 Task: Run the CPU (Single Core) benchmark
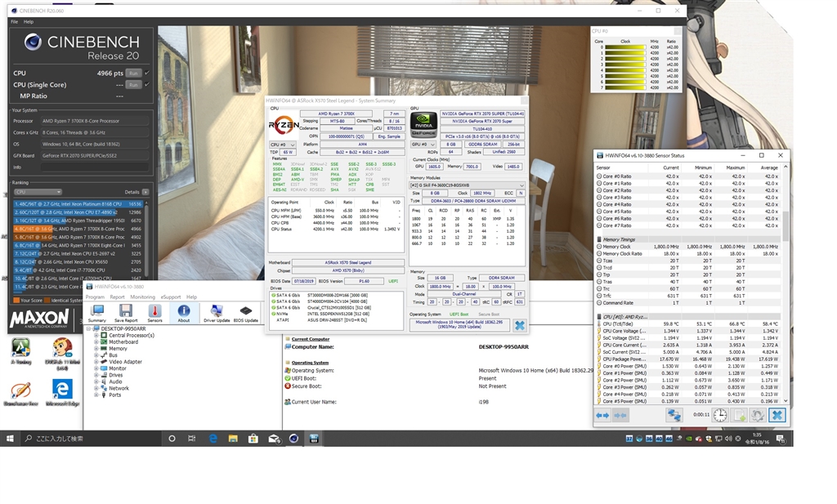[x=133, y=85]
